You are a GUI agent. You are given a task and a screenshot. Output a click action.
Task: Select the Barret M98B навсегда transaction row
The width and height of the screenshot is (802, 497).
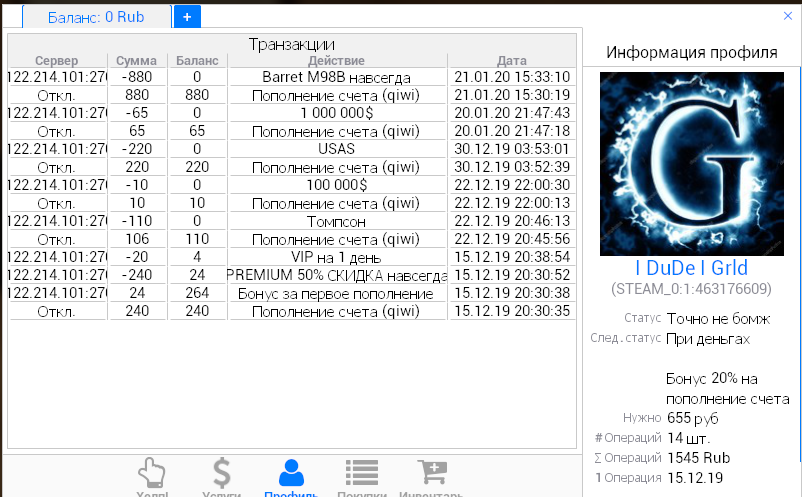pyautogui.click(x=336, y=77)
